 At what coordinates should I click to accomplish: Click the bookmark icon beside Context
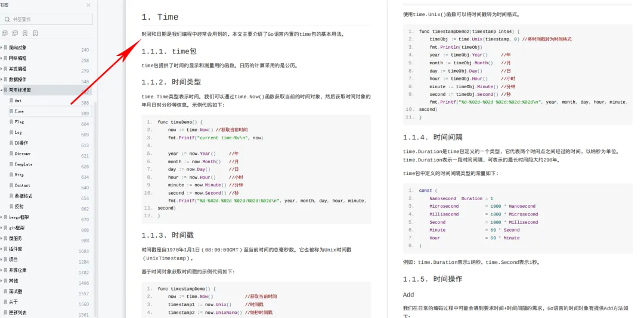11,185
